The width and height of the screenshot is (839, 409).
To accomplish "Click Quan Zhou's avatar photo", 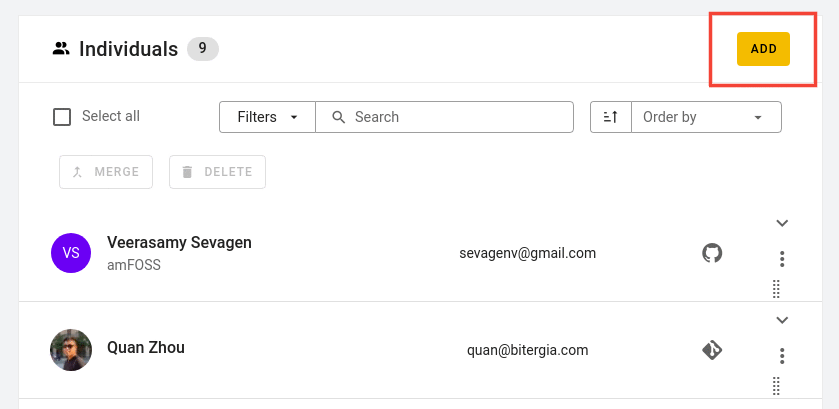I will point(71,350).
